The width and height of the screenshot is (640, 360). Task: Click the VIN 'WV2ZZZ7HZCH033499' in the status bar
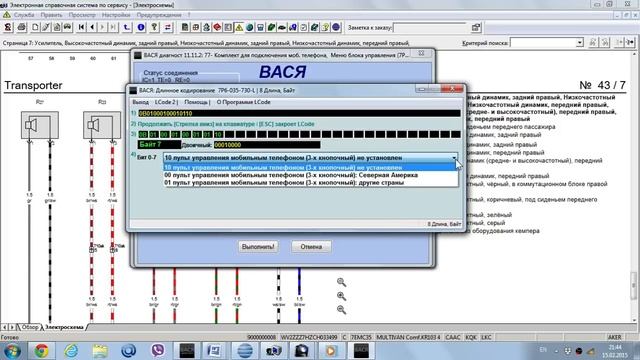309,337
